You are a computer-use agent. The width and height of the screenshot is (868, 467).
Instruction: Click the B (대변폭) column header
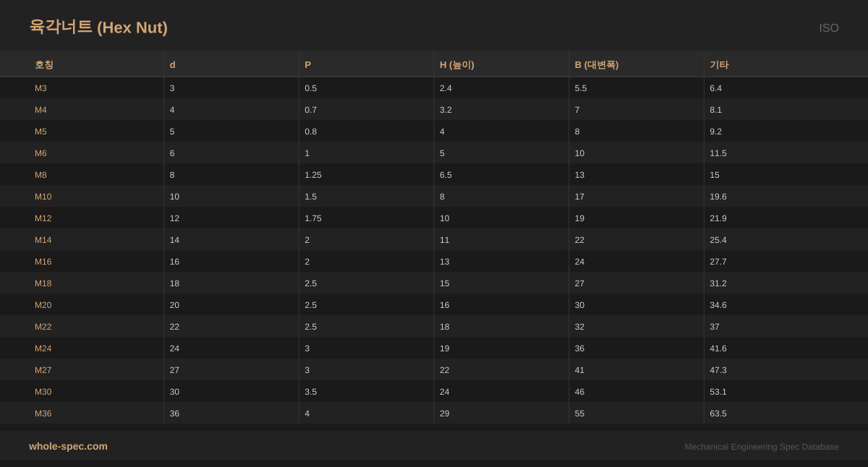[x=596, y=64]
